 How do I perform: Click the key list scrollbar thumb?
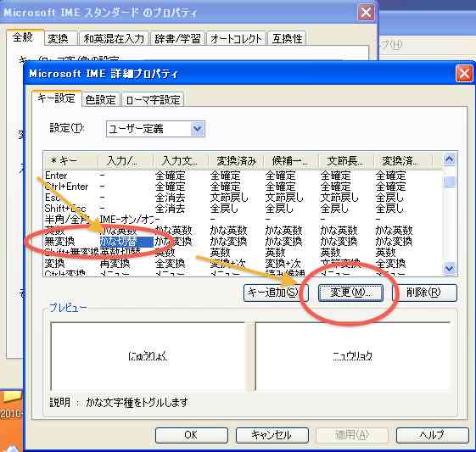[450, 181]
